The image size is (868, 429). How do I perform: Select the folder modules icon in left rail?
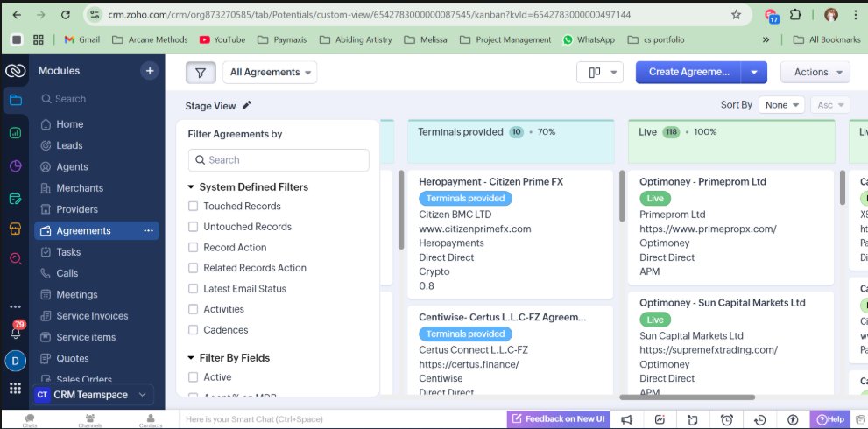(16, 100)
